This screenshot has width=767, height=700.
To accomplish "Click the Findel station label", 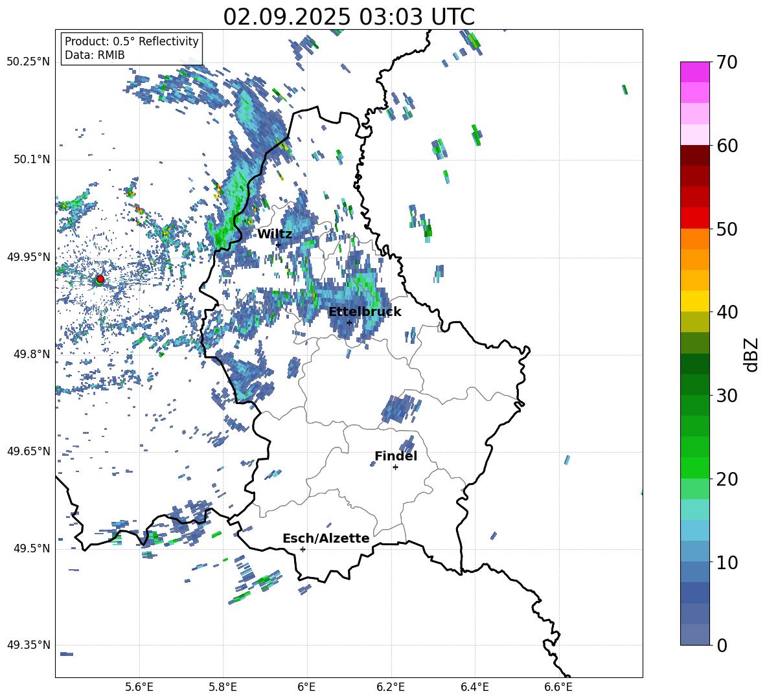I will [x=396, y=456].
